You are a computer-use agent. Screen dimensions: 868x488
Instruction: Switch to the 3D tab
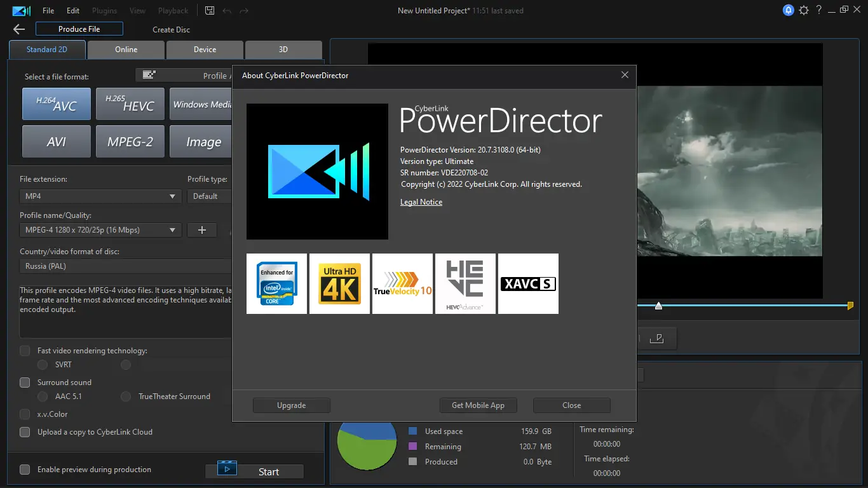point(283,50)
